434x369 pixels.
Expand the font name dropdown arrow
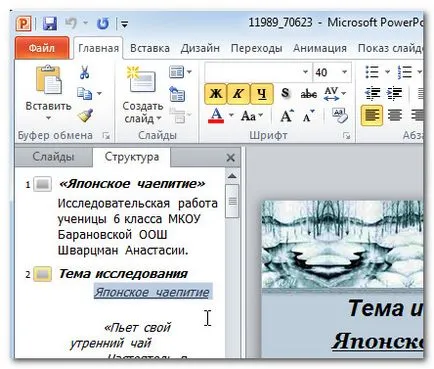(305, 72)
